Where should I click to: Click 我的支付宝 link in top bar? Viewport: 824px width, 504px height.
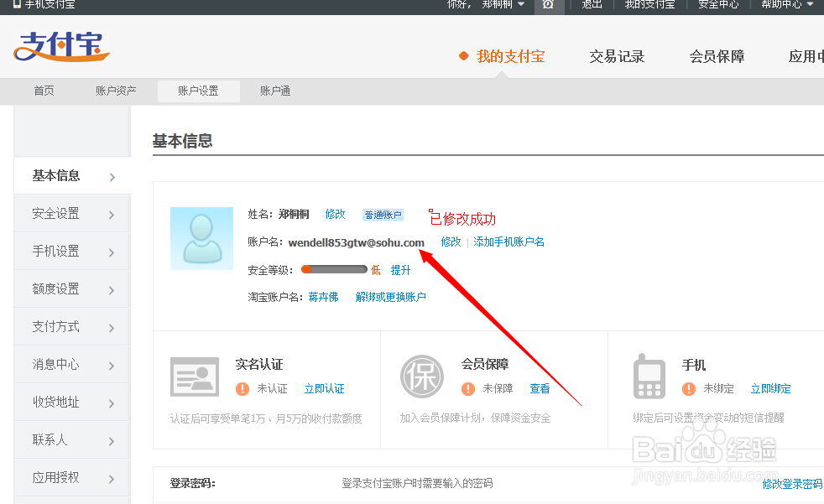pyautogui.click(x=649, y=4)
